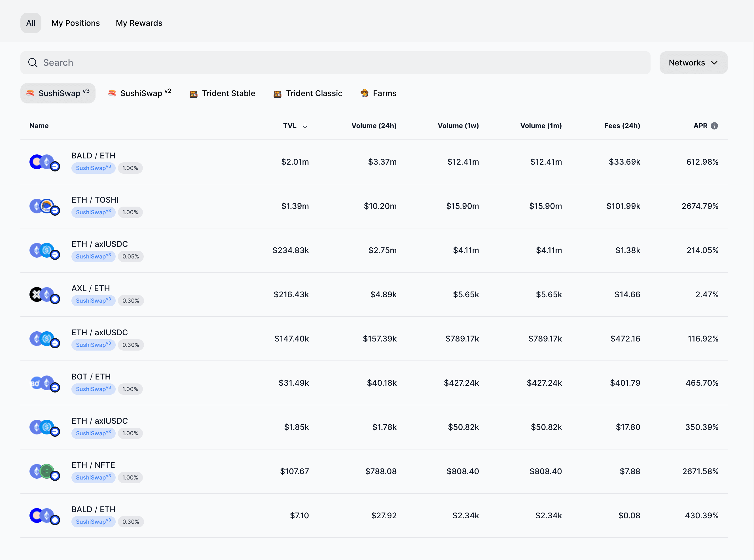Click token pair icon for BALD / ETH 0.30% pool
Viewport: 754px width, 560px height.
(x=45, y=516)
